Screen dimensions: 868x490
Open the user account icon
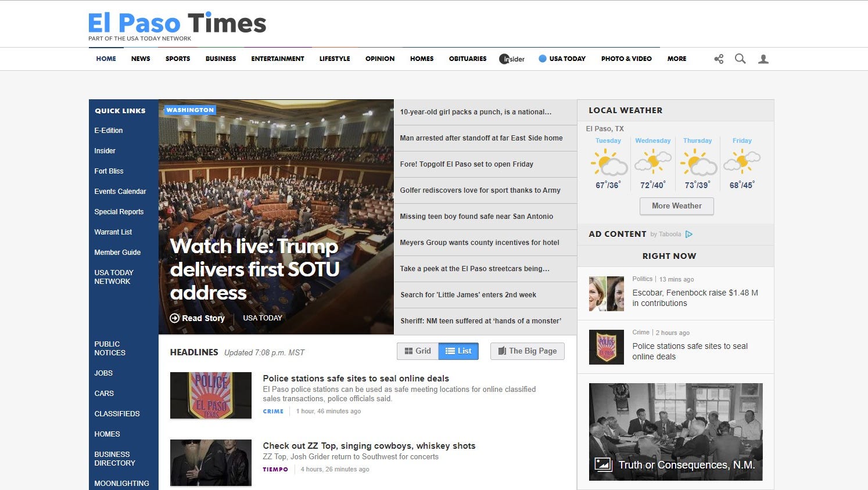tap(763, 59)
